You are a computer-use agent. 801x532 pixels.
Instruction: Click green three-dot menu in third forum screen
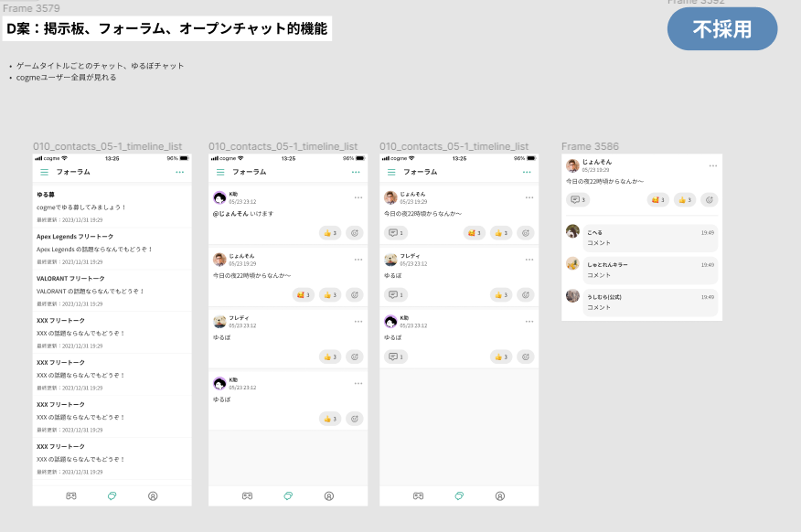click(x=527, y=172)
